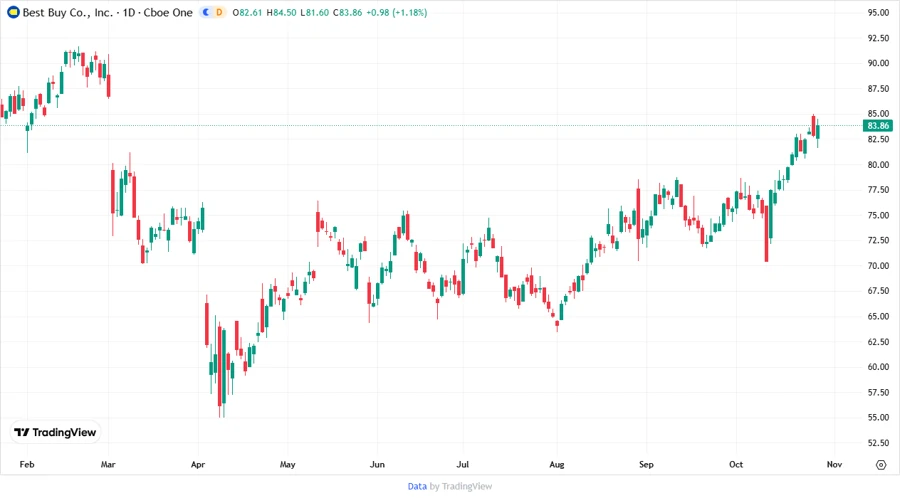The height and width of the screenshot is (498, 900).
Task: Click the 70.00 price axis label
Action: [878, 266]
